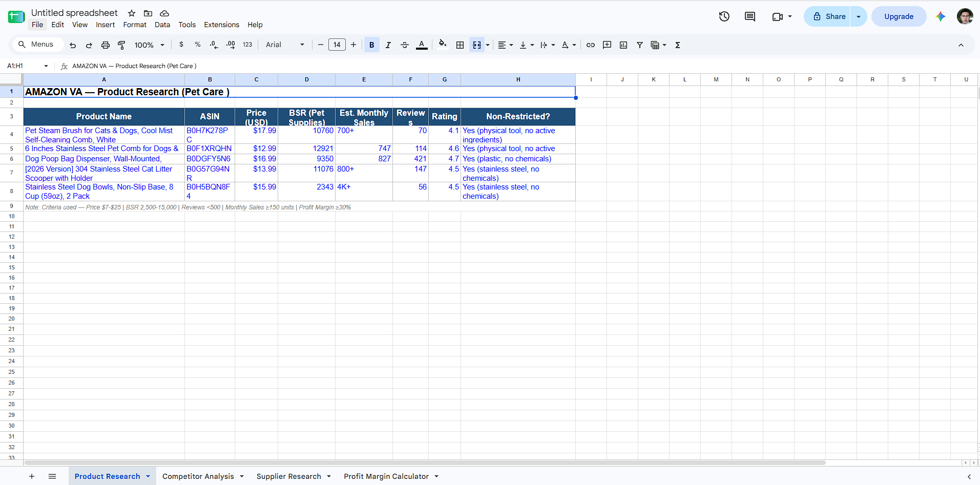Click the Upgrade button
Screen dimensions: 980x485
[x=899, y=16]
